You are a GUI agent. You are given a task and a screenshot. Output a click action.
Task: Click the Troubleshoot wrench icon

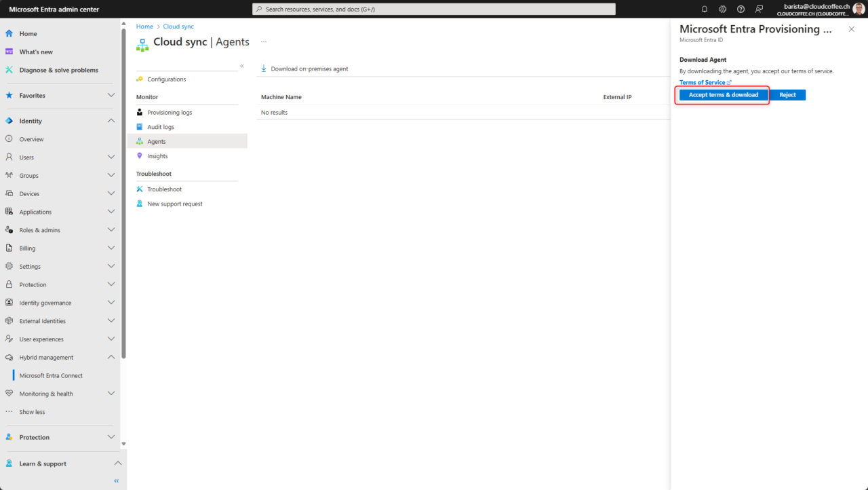pyautogui.click(x=140, y=189)
